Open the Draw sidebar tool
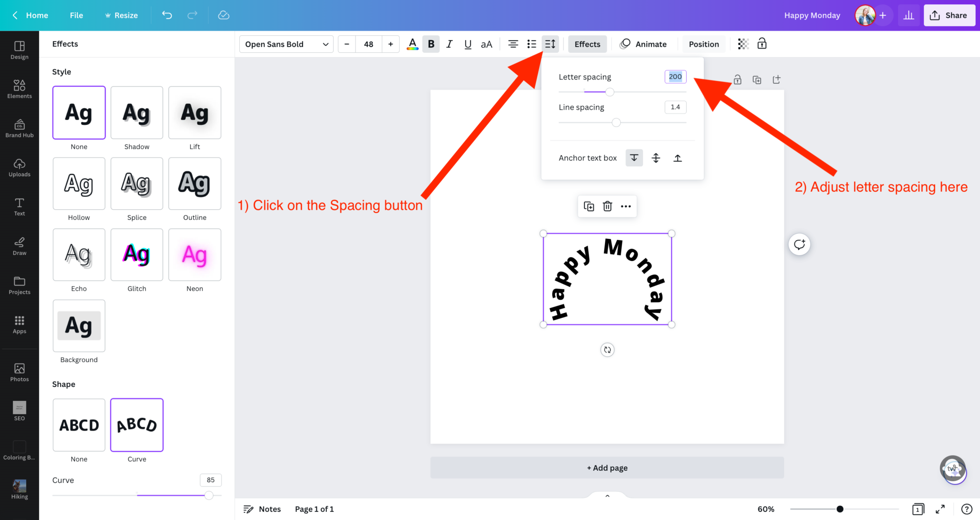This screenshot has width=980, height=520. tap(20, 246)
